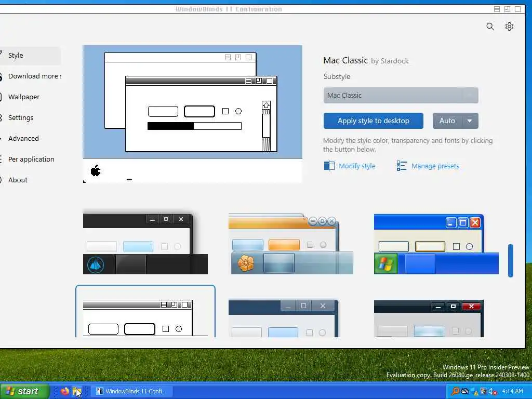
Task: Open the Style section in sidebar
Action: (30, 55)
